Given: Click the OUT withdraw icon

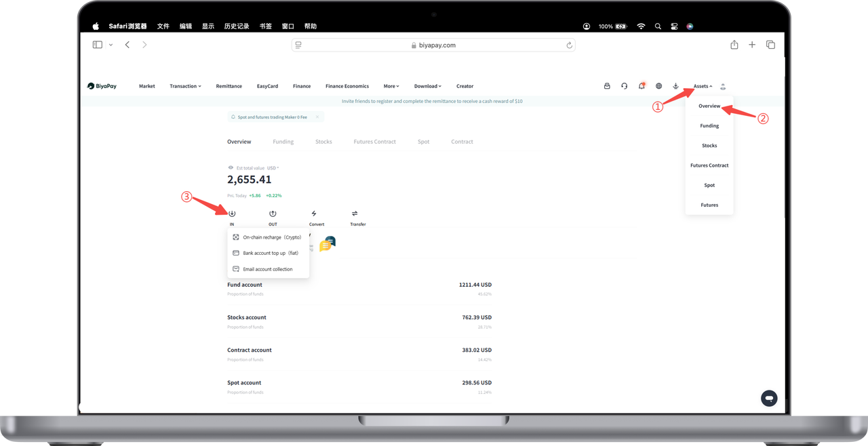Looking at the screenshot, I should (x=273, y=214).
